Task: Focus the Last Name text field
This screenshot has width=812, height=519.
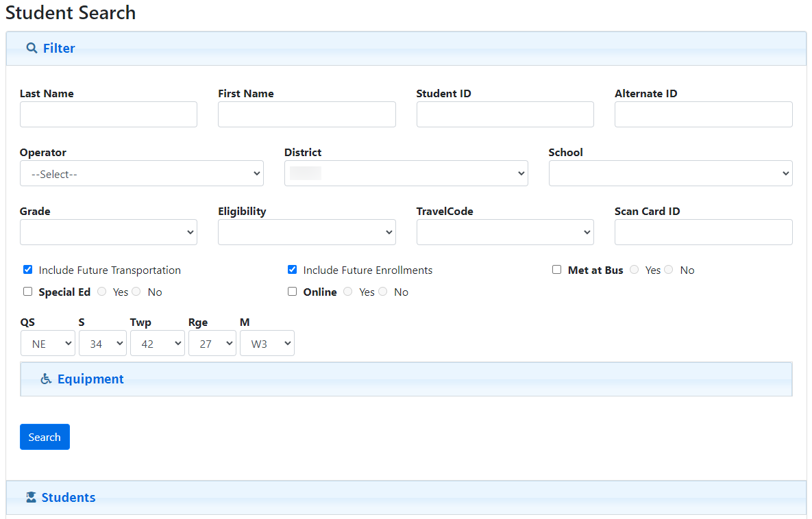Action: click(108, 114)
